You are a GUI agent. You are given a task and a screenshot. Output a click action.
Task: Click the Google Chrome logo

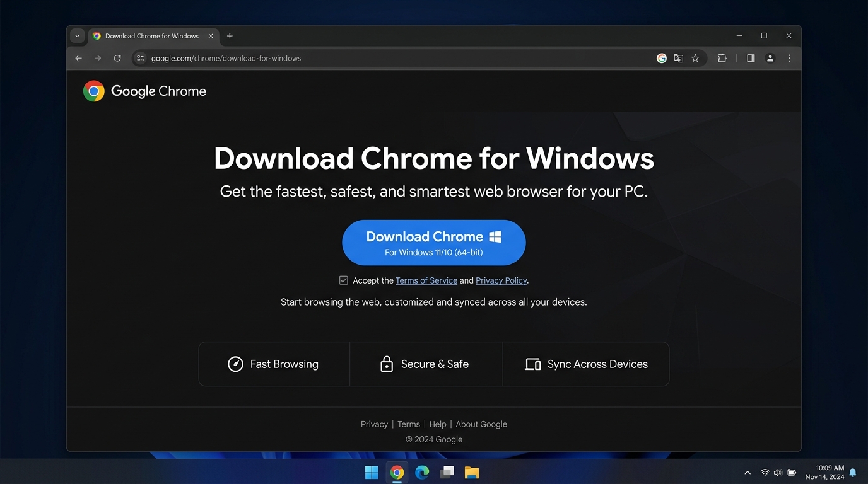[x=144, y=91]
